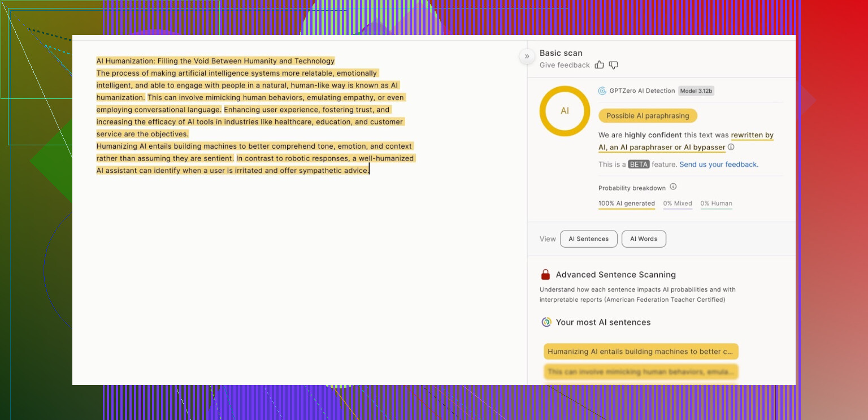Collapse the results panel with the chevron button

tap(527, 56)
